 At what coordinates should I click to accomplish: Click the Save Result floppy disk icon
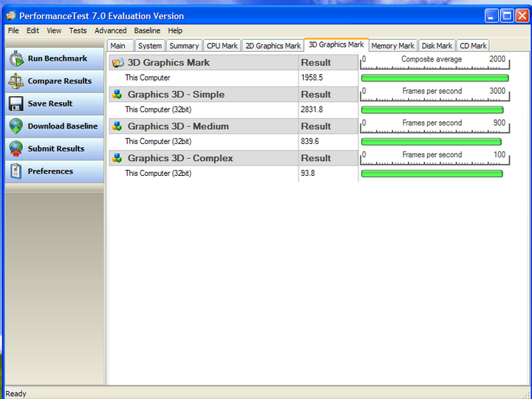[16, 103]
